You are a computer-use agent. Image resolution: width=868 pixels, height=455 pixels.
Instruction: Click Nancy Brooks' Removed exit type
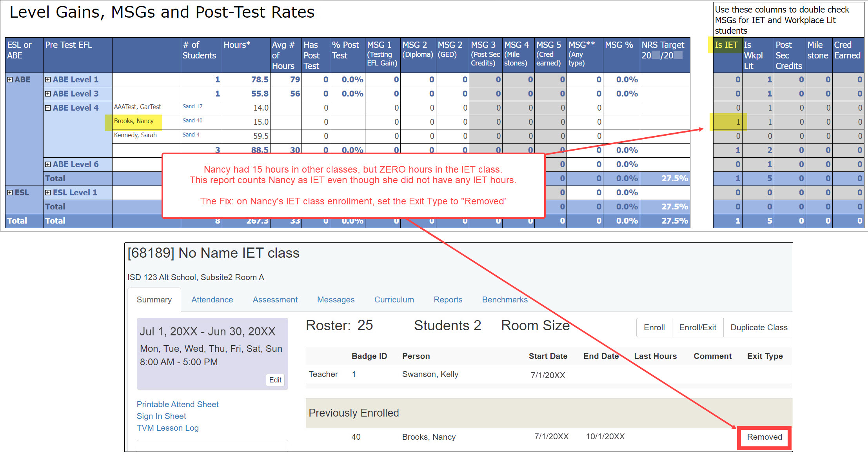point(764,437)
